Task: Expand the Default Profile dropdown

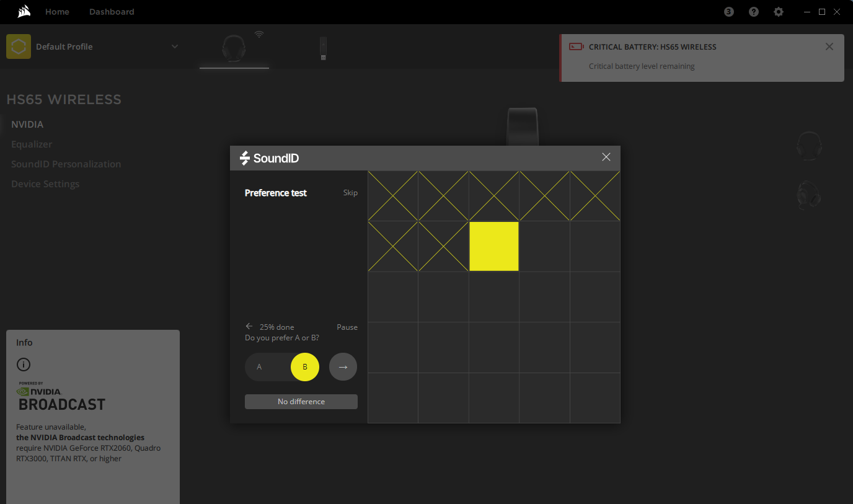Action: 175,46
